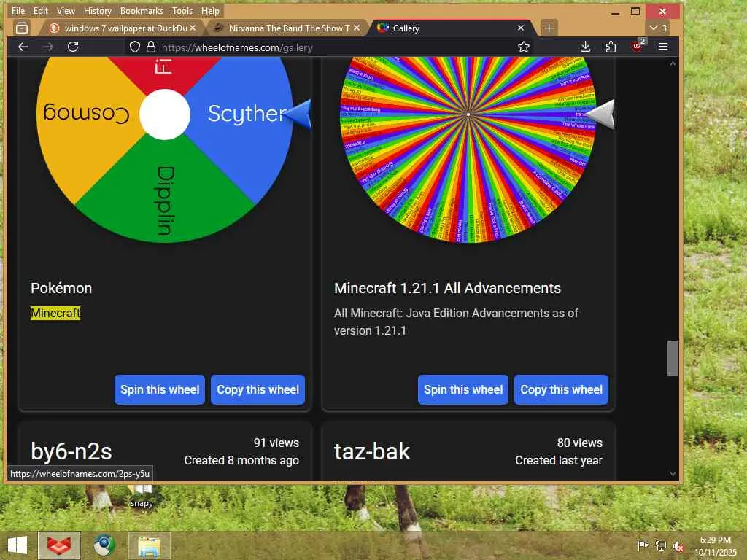The width and height of the screenshot is (747, 560).
Task: Click the rainbow Minecraft wheel preview
Action: 468,149
